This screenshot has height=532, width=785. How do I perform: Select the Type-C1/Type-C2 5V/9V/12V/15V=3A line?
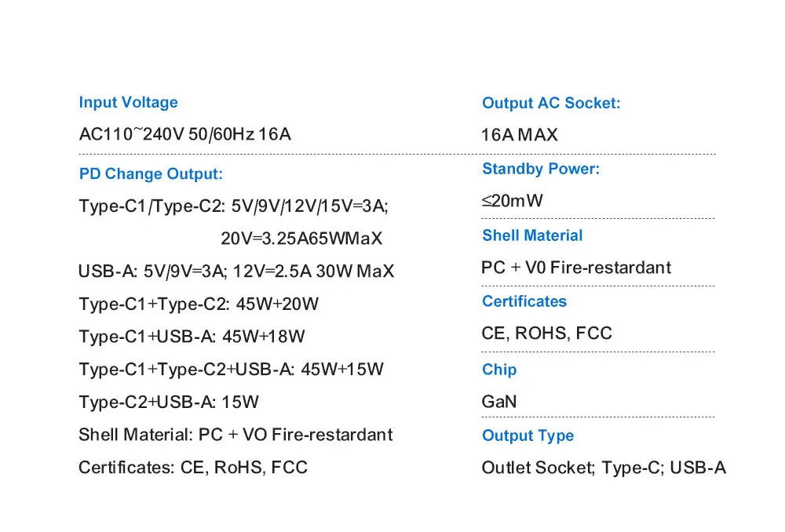tap(233, 206)
